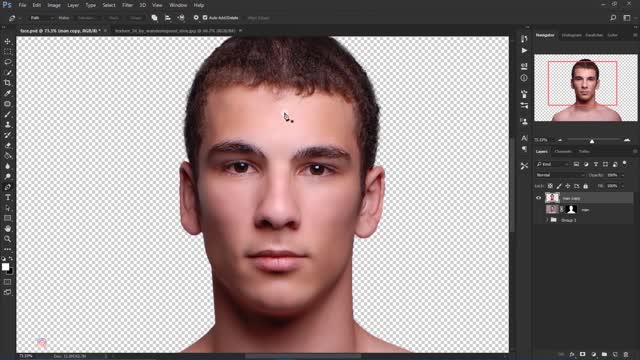Image resolution: width=640 pixels, height=360 pixels.
Task: Select the Quick Selection tool
Action: (x=7, y=73)
